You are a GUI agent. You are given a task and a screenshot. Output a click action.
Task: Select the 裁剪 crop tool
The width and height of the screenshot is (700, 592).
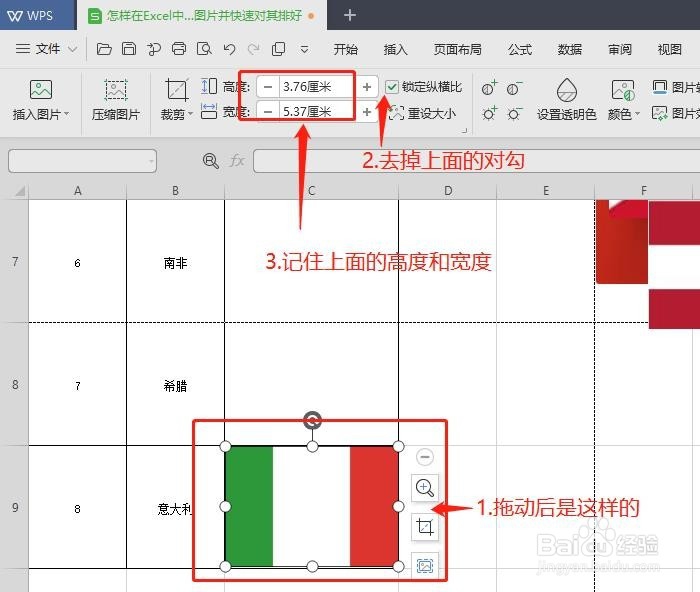coord(176,89)
